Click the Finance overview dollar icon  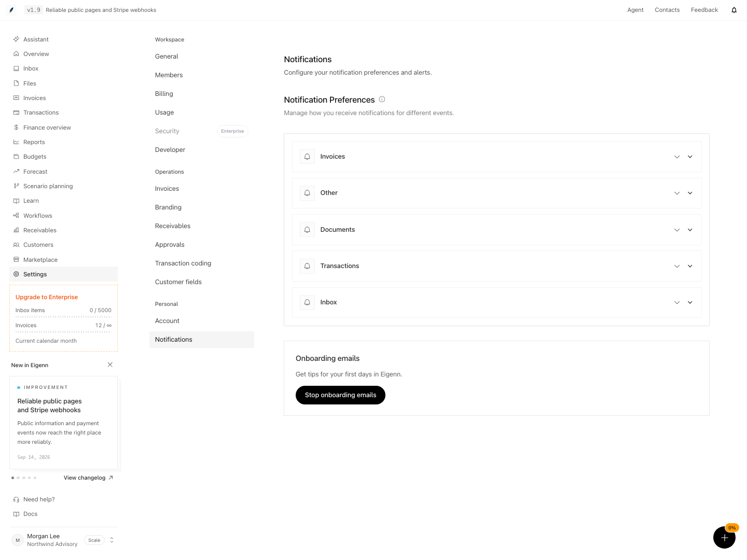pyautogui.click(x=16, y=128)
